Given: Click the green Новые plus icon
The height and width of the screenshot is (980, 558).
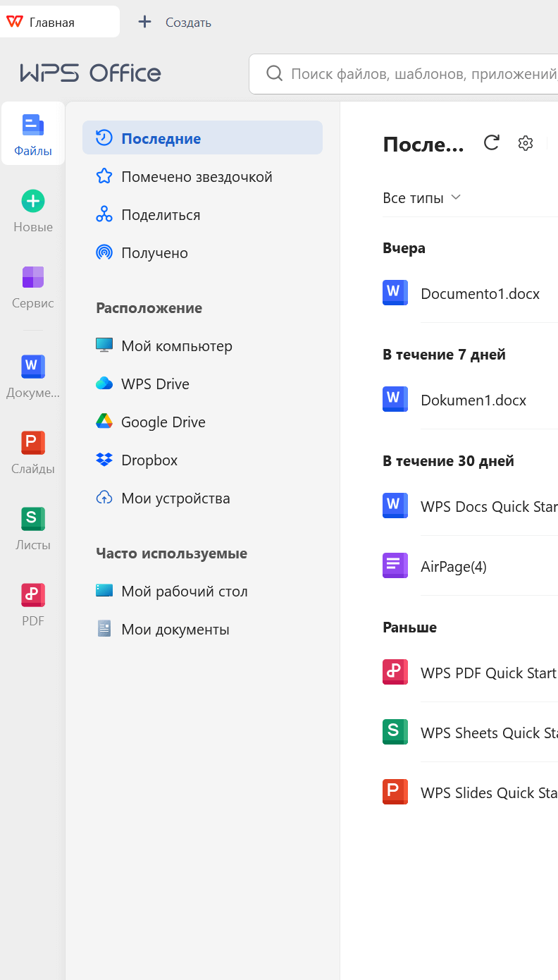Looking at the screenshot, I should pos(33,201).
